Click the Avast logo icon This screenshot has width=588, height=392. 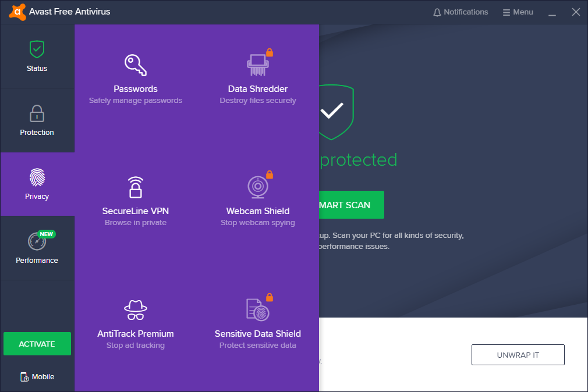tap(17, 12)
